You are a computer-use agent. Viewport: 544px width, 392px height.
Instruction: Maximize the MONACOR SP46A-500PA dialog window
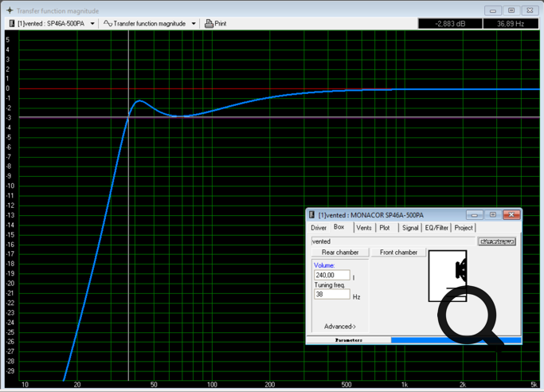[493, 215]
